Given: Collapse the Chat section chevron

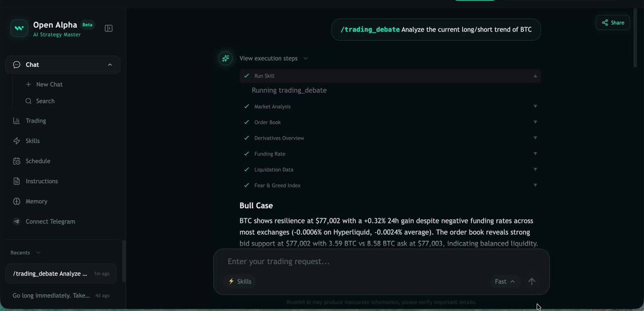Looking at the screenshot, I should [x=110, y=65].
